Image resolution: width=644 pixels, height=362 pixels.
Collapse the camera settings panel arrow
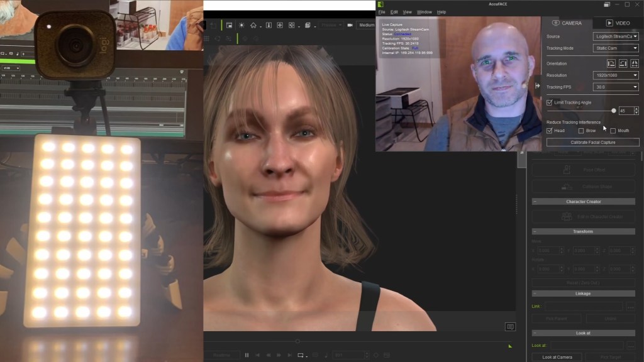click(x=537, y=85)
